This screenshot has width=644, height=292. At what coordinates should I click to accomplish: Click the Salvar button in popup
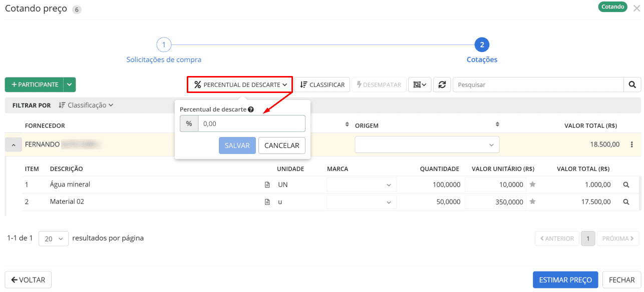point(237,145)
